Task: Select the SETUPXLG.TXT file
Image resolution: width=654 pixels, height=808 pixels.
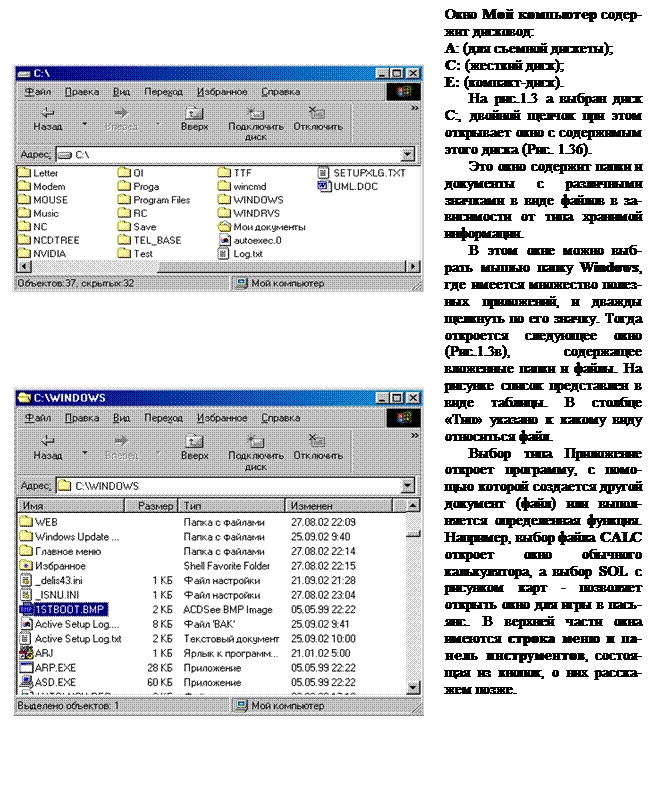Action: pos(361,173)
